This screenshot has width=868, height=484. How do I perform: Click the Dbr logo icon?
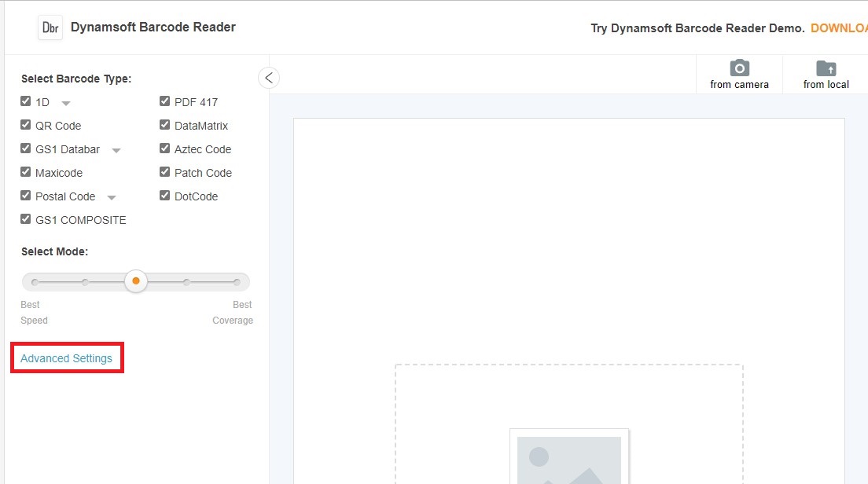50,27
